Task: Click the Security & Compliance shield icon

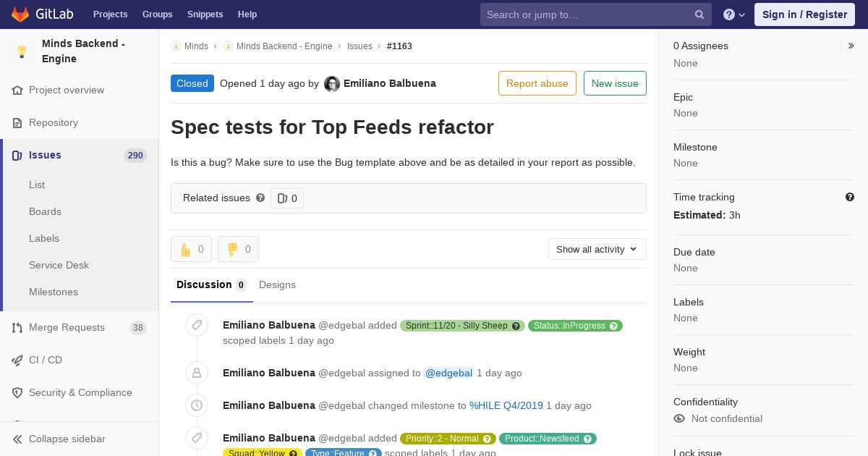Action: pos(17,393)
